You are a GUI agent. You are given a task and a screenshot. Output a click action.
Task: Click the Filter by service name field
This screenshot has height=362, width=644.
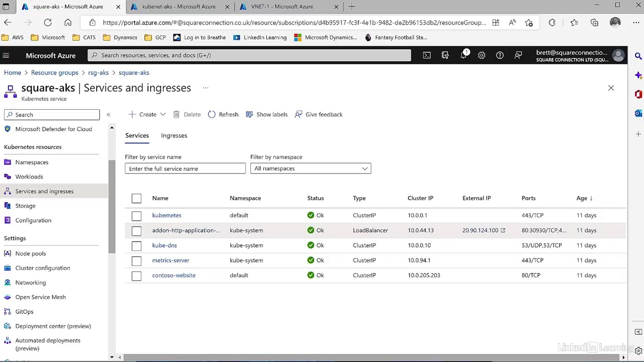pos(185,169)
